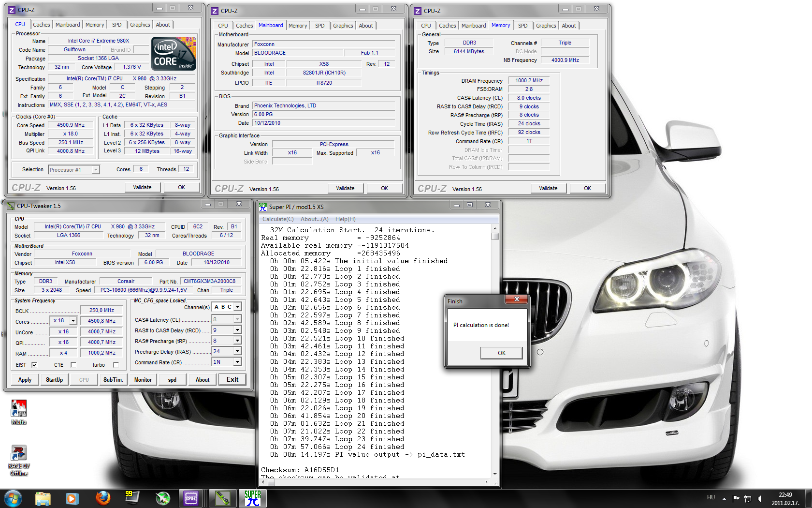Open Windows Media Player from taskbar
Screen dimensions: 812x508
click(x=72, y=498)
